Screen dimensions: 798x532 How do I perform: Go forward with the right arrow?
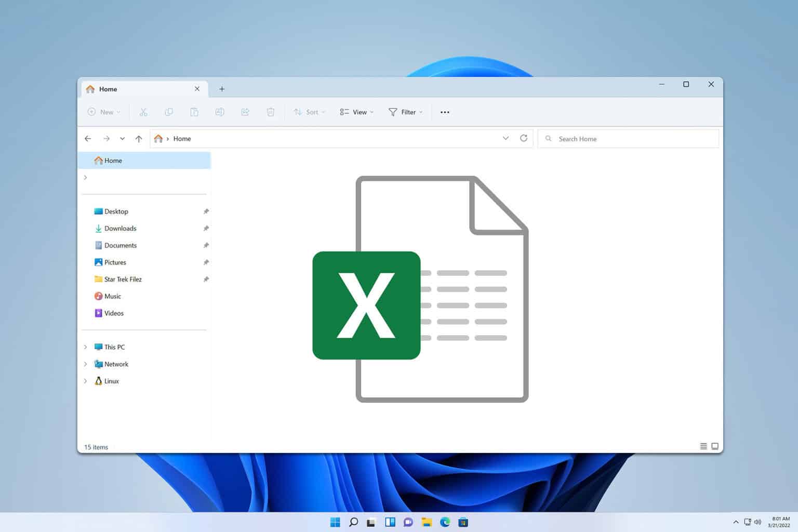point(107,139)
